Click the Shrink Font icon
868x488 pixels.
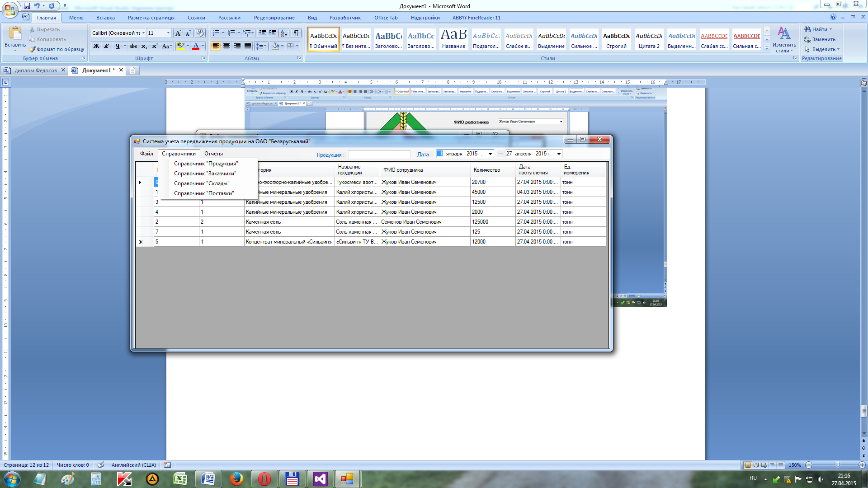click(188, 33)
